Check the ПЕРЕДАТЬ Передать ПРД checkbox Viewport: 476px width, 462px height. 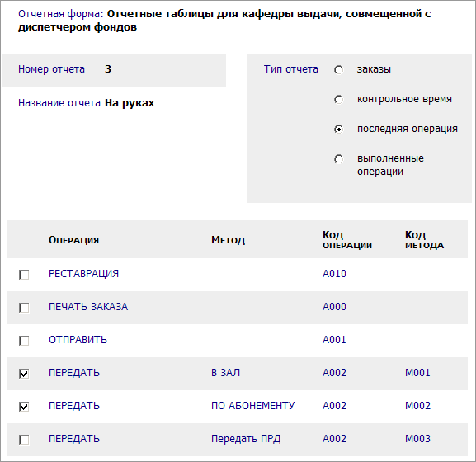click(x=24, y=440)
